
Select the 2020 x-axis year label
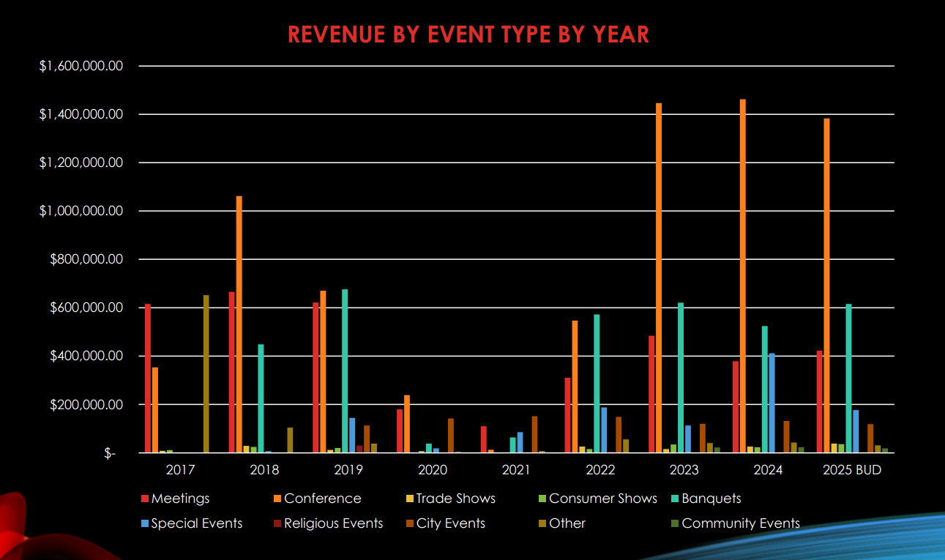(x=433, y=470)
